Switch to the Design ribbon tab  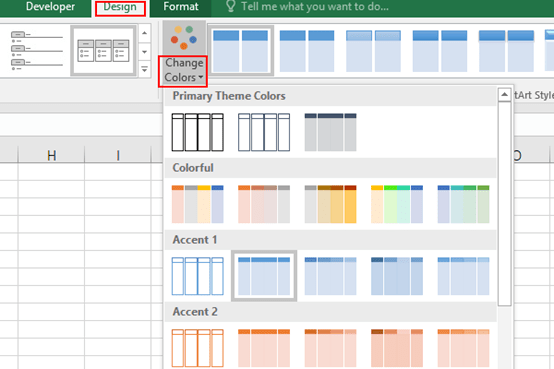[x=120, y=7]
